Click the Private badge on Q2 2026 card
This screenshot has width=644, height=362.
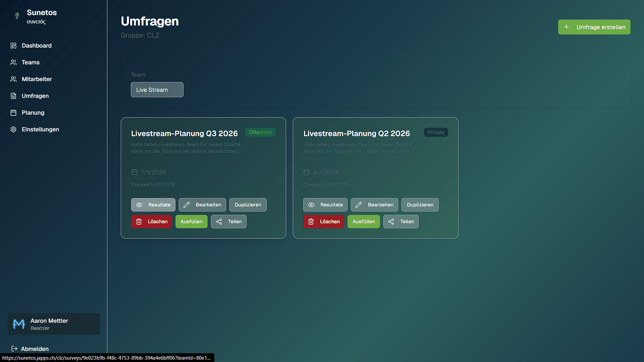click(x=436, y=132)
